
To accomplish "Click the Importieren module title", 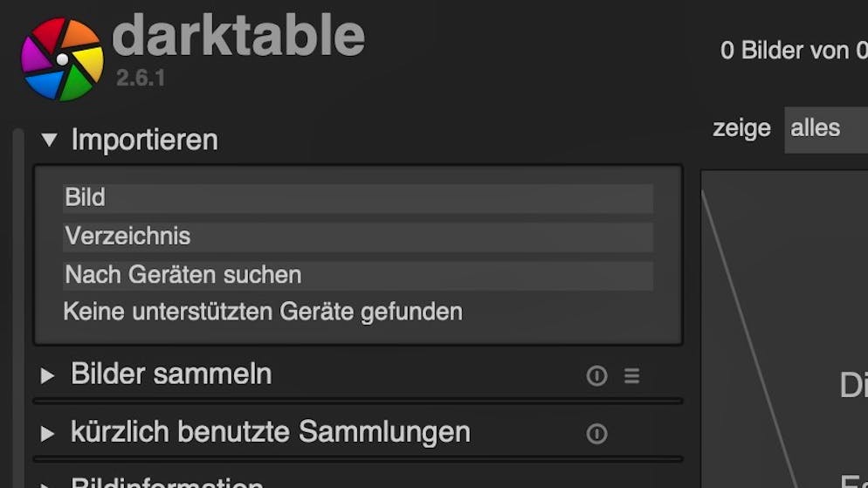I will 144,140.
